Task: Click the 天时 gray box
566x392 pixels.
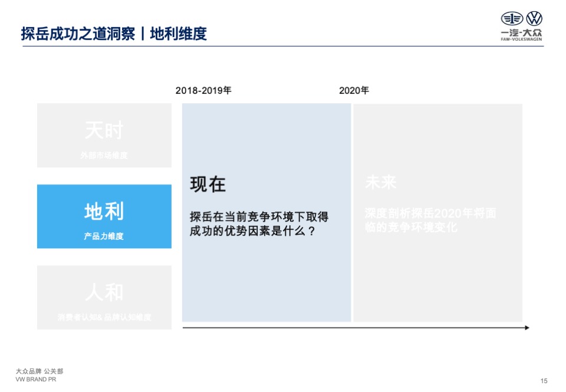Action: (x=104, y=134)
